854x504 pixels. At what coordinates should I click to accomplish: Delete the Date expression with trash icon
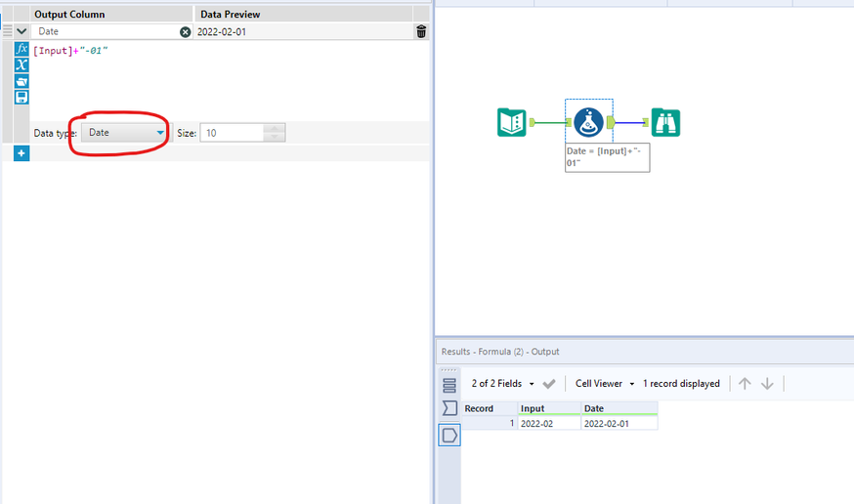click(x=421, y=31)
